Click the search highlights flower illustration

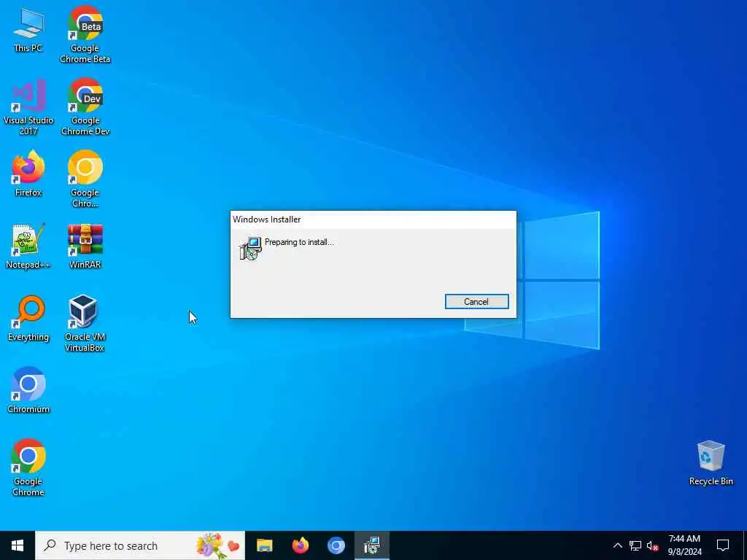[217, 545]
